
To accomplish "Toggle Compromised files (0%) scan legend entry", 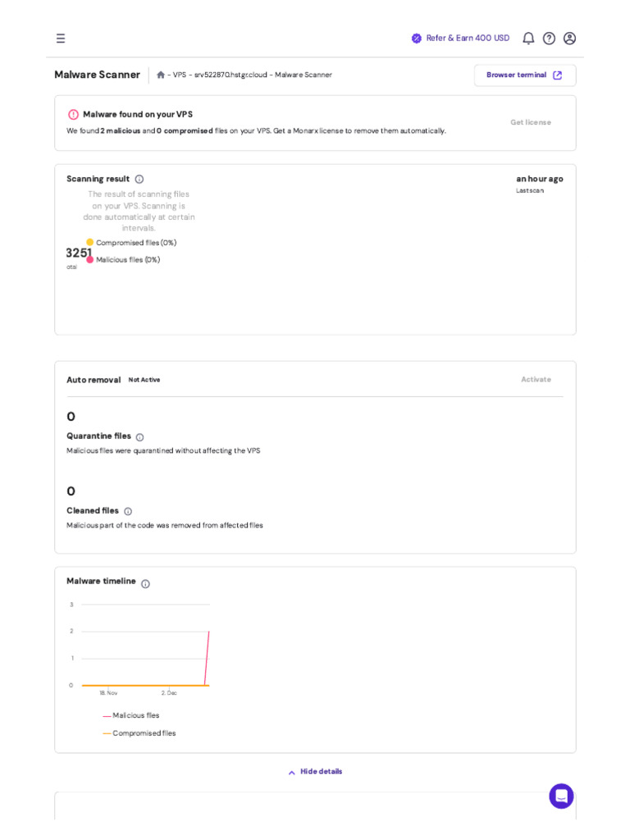I will pyautogui.click(x=135, y=243).
